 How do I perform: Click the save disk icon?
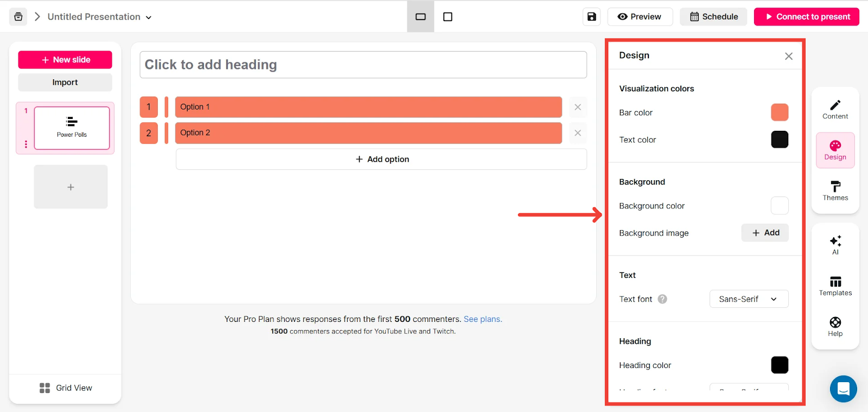591,17
